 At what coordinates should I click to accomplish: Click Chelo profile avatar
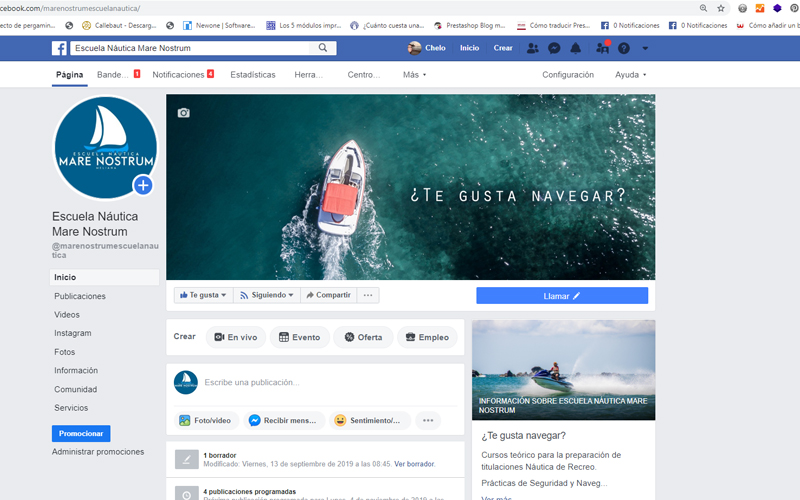(414, 48)
